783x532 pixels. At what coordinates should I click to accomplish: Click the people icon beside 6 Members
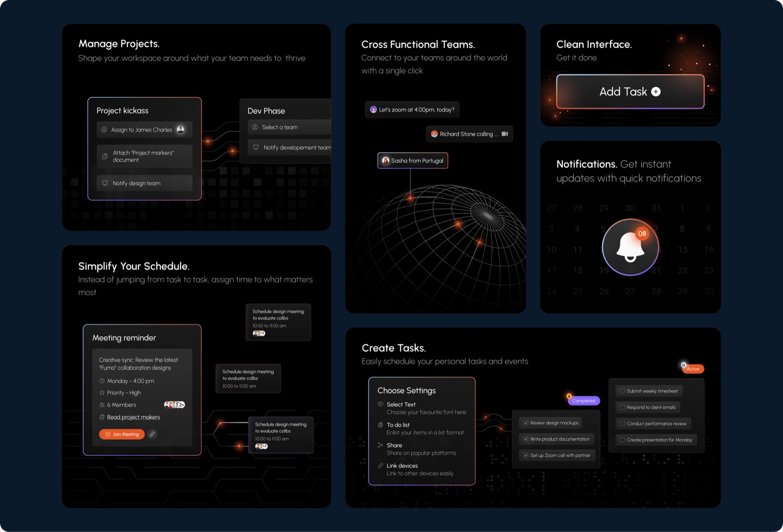(102, 405)
